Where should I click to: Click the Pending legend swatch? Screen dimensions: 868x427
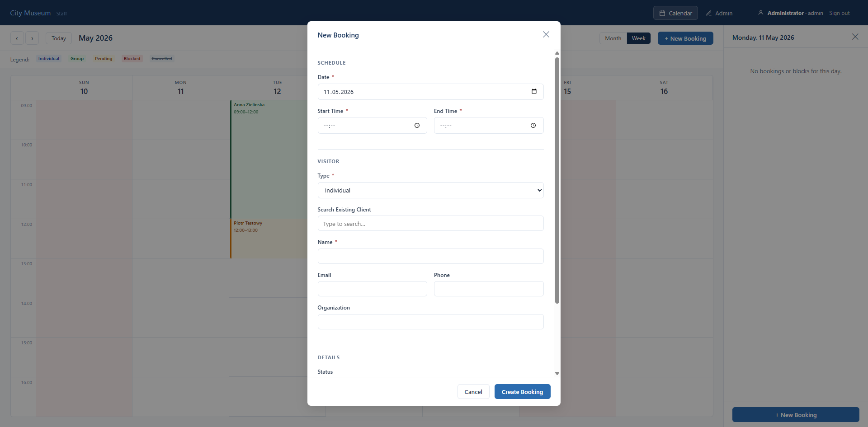coord(104,59)
